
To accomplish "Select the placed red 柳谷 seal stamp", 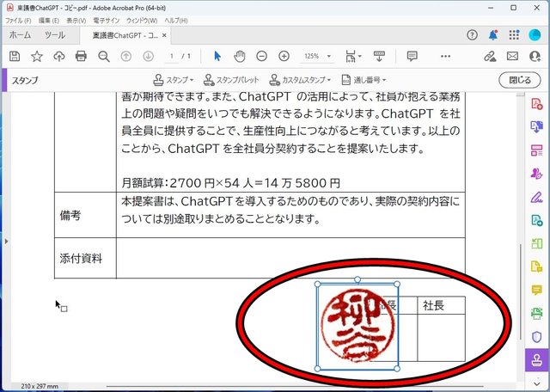I will [357, 327].
